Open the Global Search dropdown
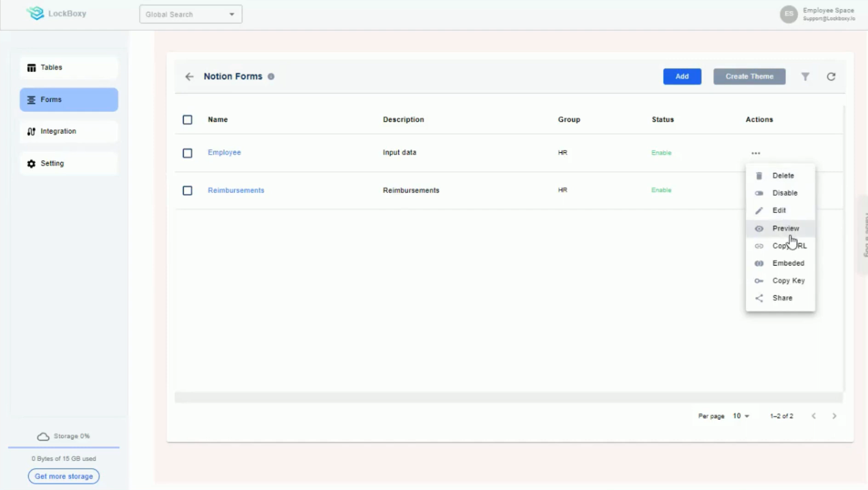This screenshot has width=868, height=490. click(191, 14)
